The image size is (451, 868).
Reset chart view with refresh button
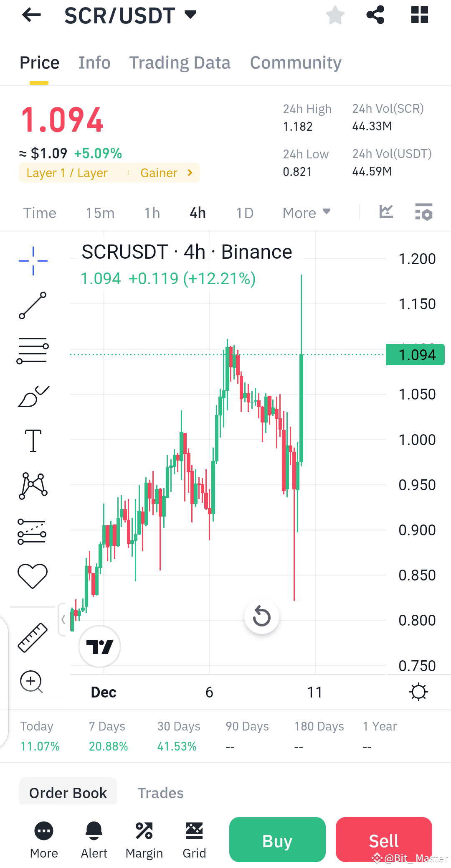261,616
